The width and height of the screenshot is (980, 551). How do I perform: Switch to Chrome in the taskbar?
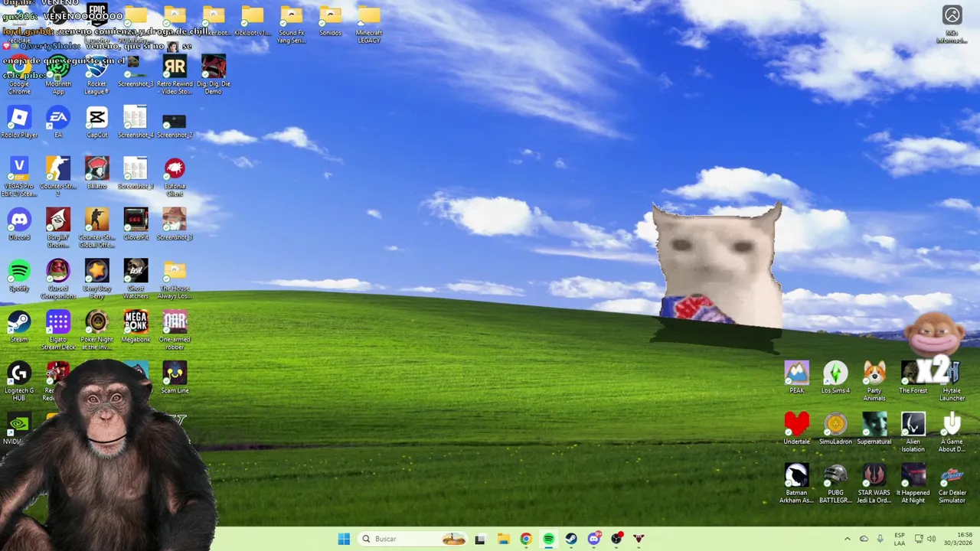coord(526,539)
